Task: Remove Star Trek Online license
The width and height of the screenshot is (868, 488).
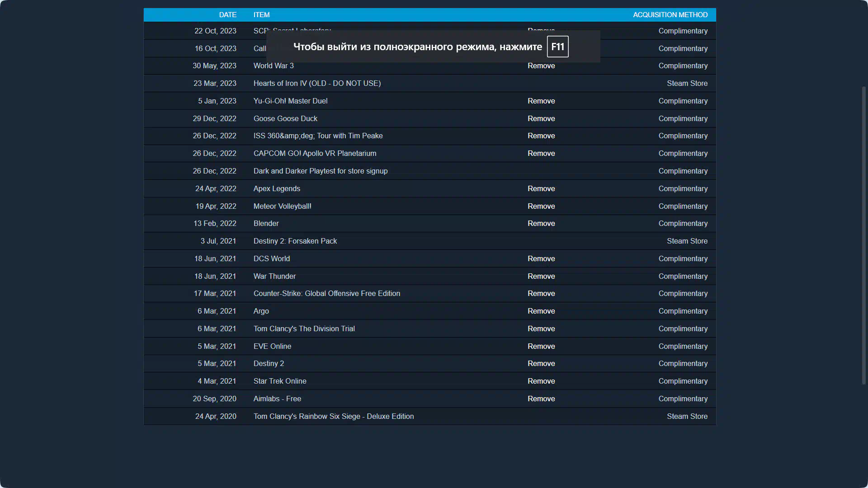Action: click(541, 381)
